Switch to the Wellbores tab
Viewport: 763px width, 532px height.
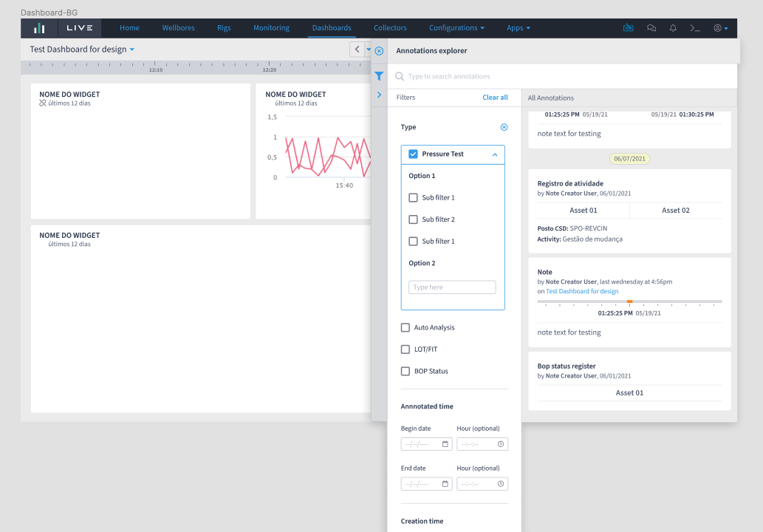[178, 28]
